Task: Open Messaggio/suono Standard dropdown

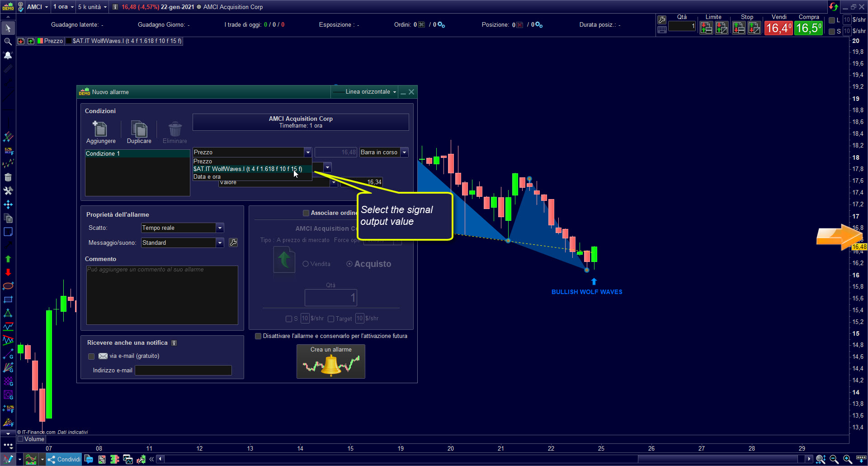Action: (x=183, y=243)
